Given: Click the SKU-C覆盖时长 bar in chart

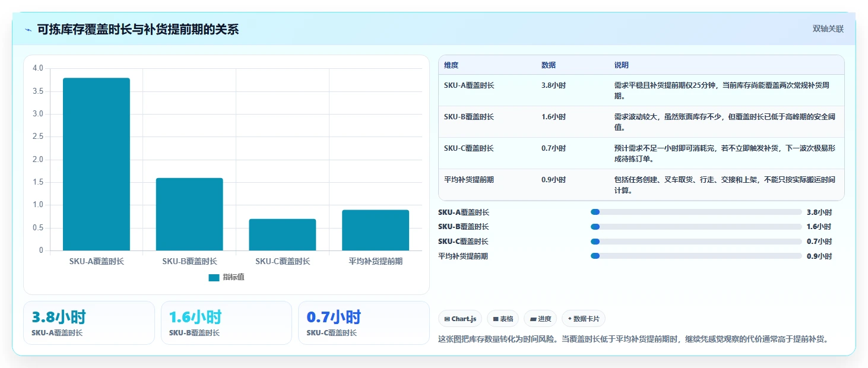Looking at the screenshot, I should pyautogui.click(x=283, y=234).
